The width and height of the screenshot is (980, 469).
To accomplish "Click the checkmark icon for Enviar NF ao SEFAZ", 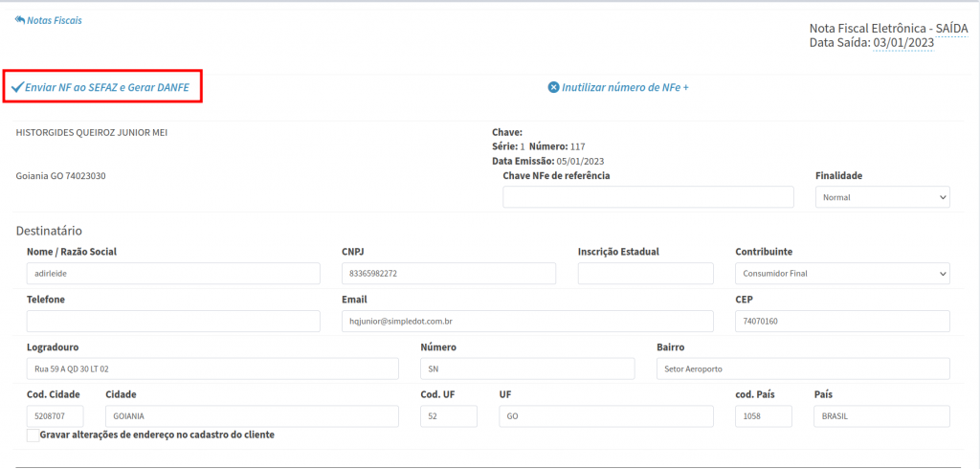I will [16, 87].
